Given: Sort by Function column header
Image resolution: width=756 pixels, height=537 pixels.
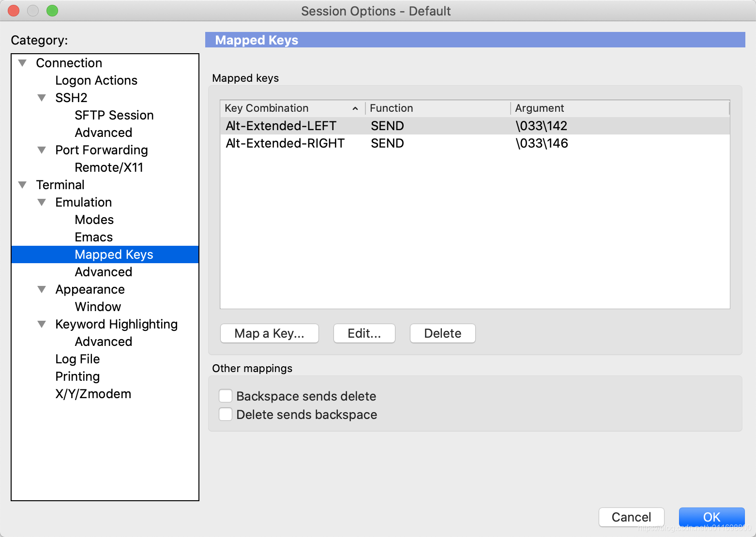Looking at the screenshot, I should 438,108.
